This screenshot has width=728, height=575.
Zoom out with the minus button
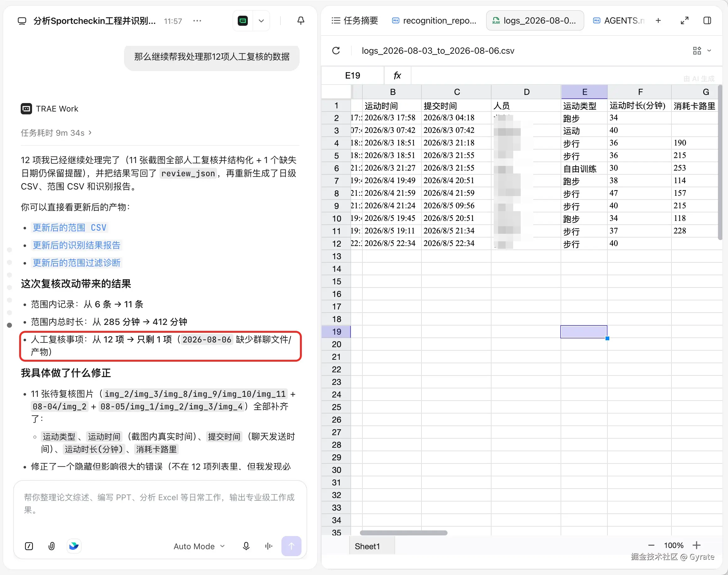click(651, 545)
